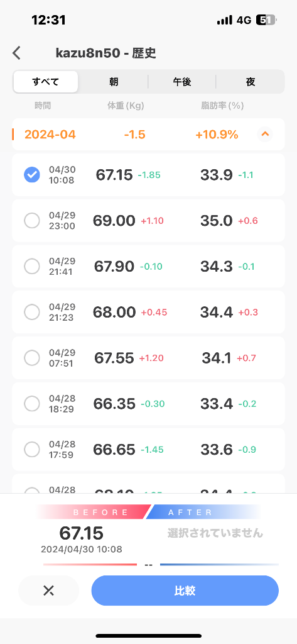Tap the 2024-04 month header row
The image size is (297, 644).
tap(148, 135)
